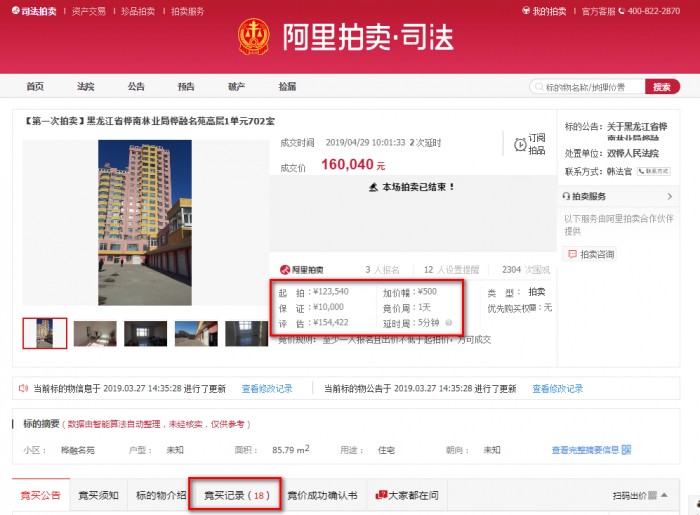
Task: Click the 拍卖服务 headset icon
Action: coord(567,196)
